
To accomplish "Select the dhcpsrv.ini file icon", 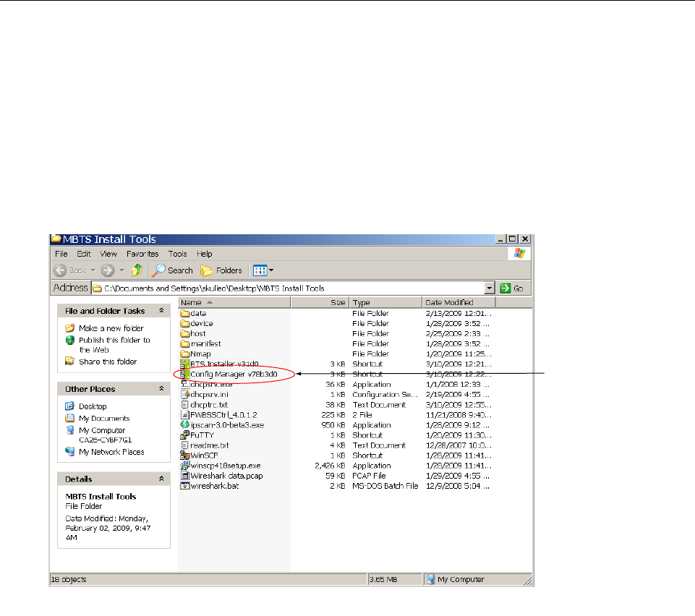I will point(185,395).
